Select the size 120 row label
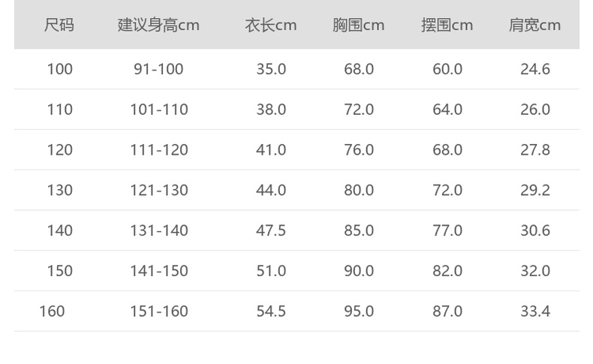Image resolution: width=593 pixels, height=364 pixels. click(60, 150)
